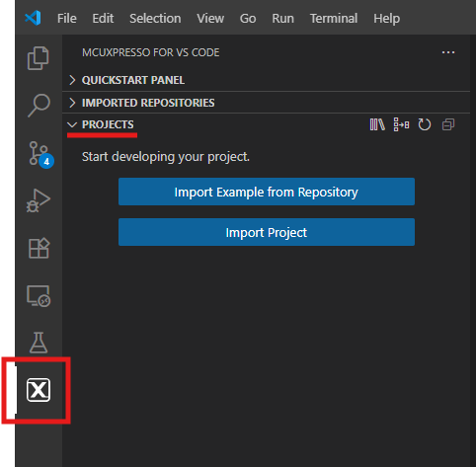Open the Remote Explorer view
The image size is (476, 467).
pos(39,296)
